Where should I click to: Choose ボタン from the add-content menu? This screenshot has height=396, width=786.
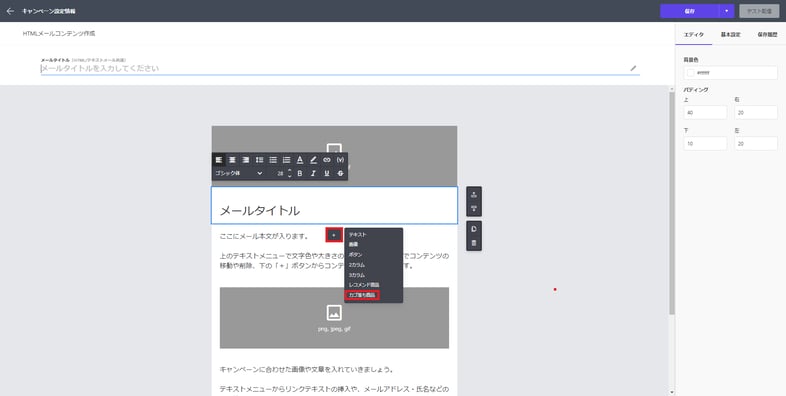coord(355,255)
